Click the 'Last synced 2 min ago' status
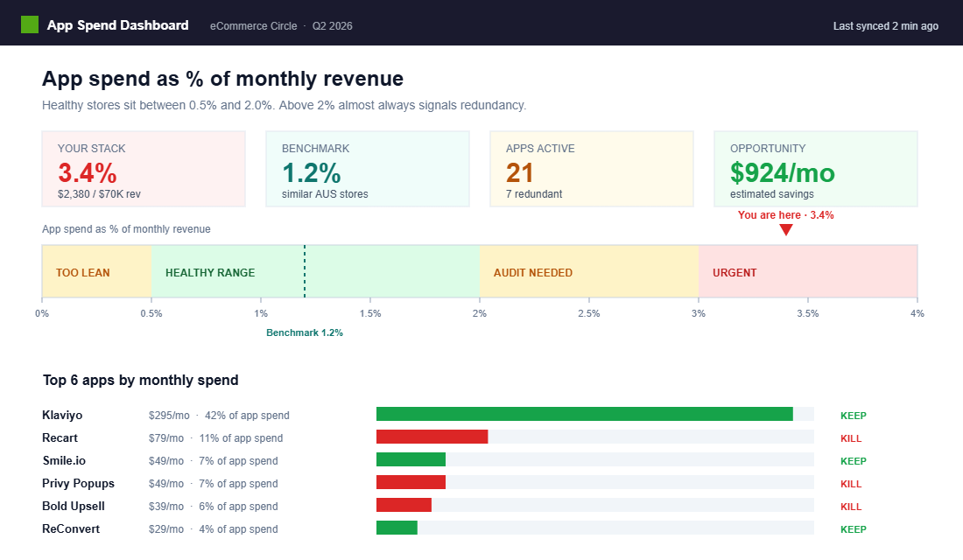The image size is (963, 560). click(x=885, y=26)
